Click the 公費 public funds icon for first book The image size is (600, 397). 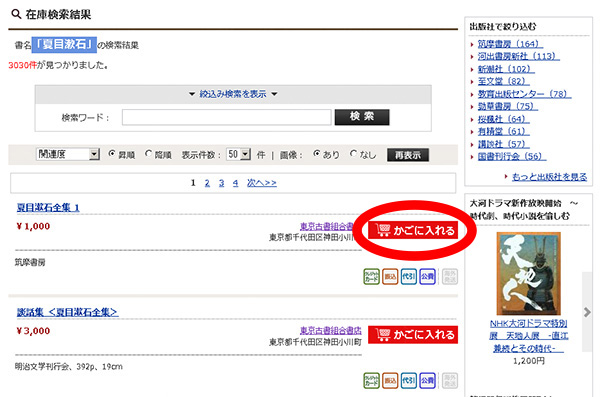[427, 276]
